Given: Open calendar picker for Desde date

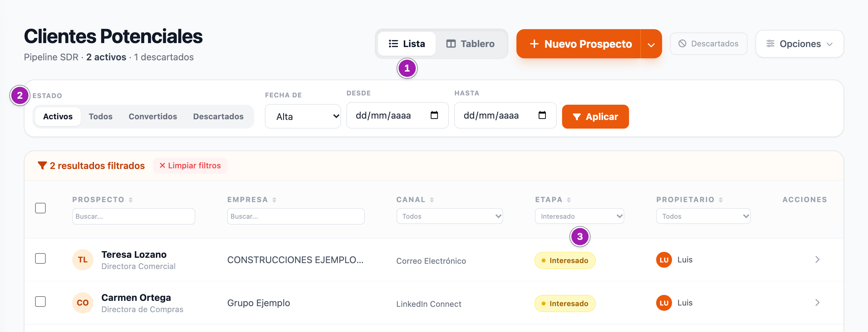Looking at the screenshot, I should 434,115.
